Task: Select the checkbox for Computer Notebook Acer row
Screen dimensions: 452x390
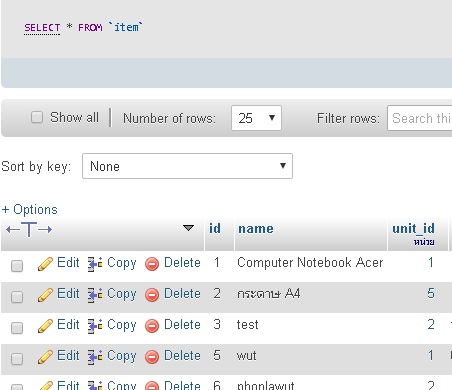Action: [x=17, y=266]
